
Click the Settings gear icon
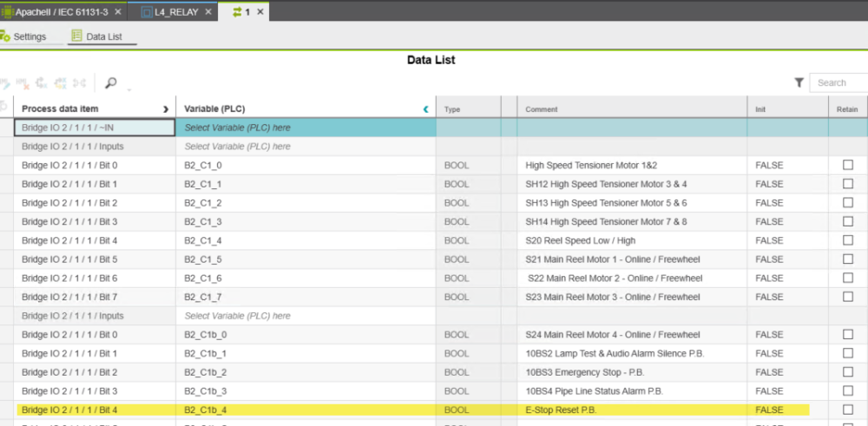click(5, 36)
